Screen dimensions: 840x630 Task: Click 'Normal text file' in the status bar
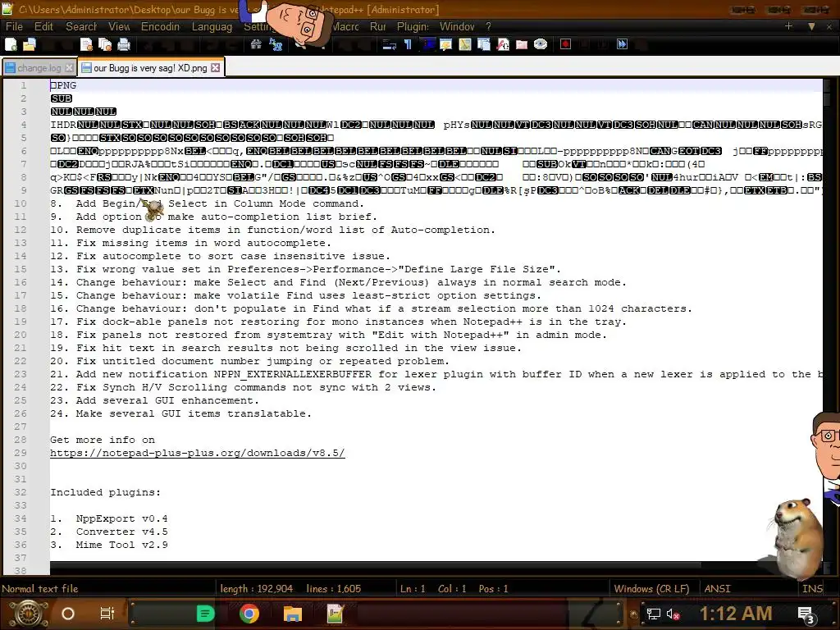[x=40, y=589]
